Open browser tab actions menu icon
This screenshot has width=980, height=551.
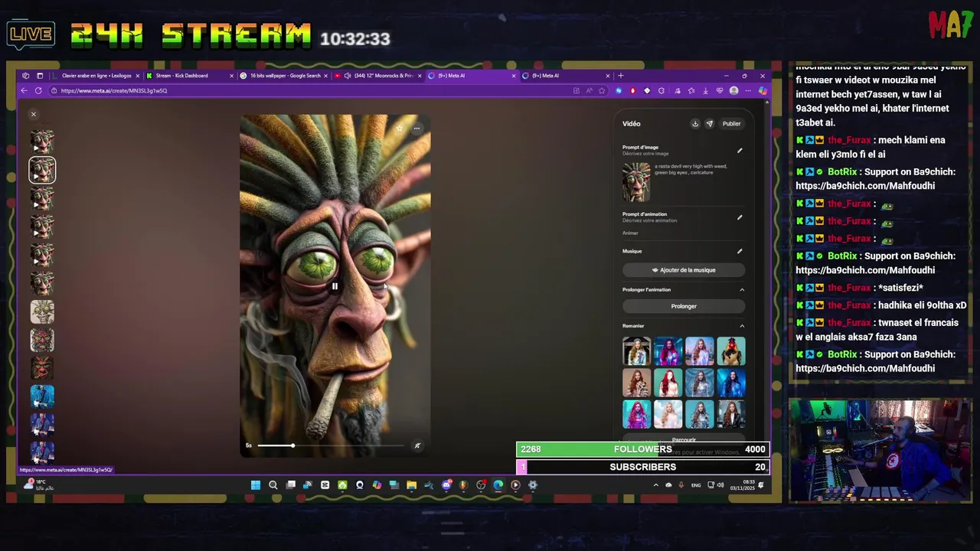[x=40, y=76]
